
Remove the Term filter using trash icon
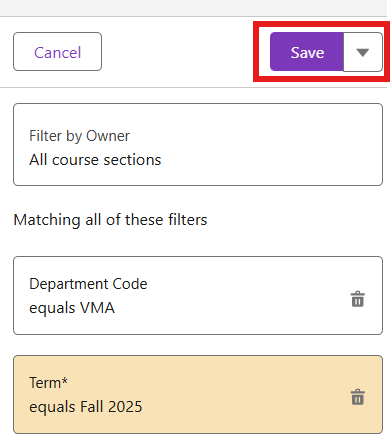[x=358, y=397]
